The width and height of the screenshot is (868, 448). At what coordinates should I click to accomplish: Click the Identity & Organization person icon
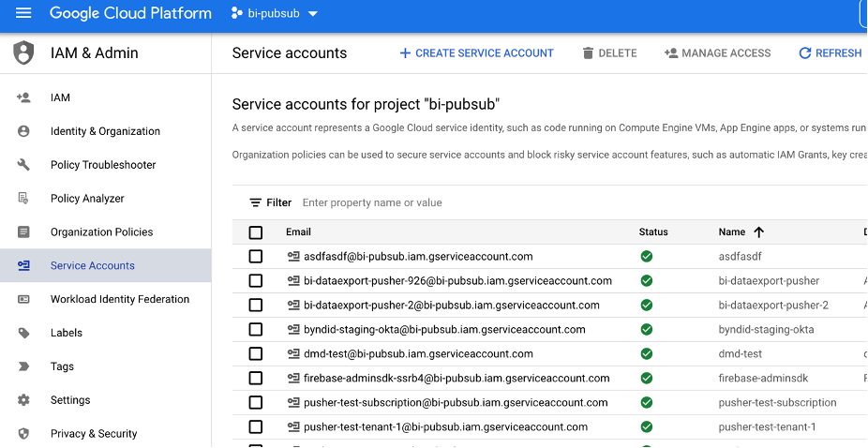(x=23, y=131)
